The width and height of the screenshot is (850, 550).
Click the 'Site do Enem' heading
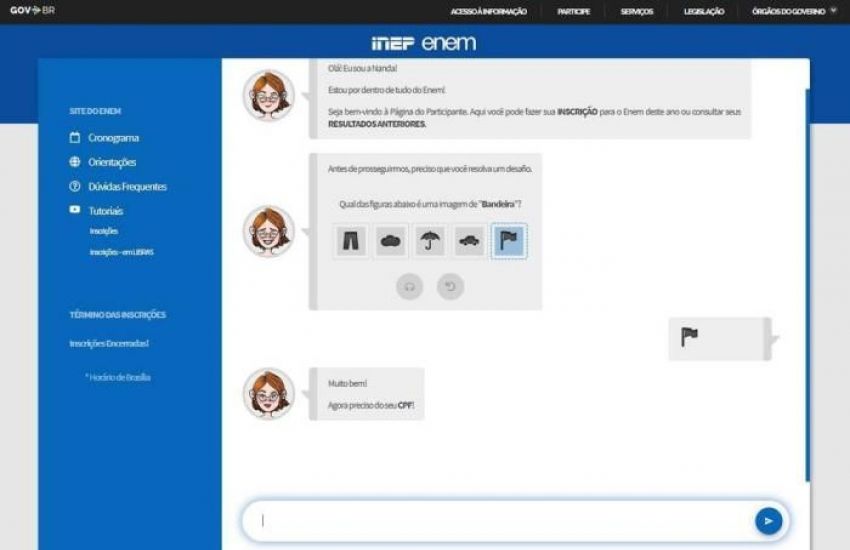95,111
